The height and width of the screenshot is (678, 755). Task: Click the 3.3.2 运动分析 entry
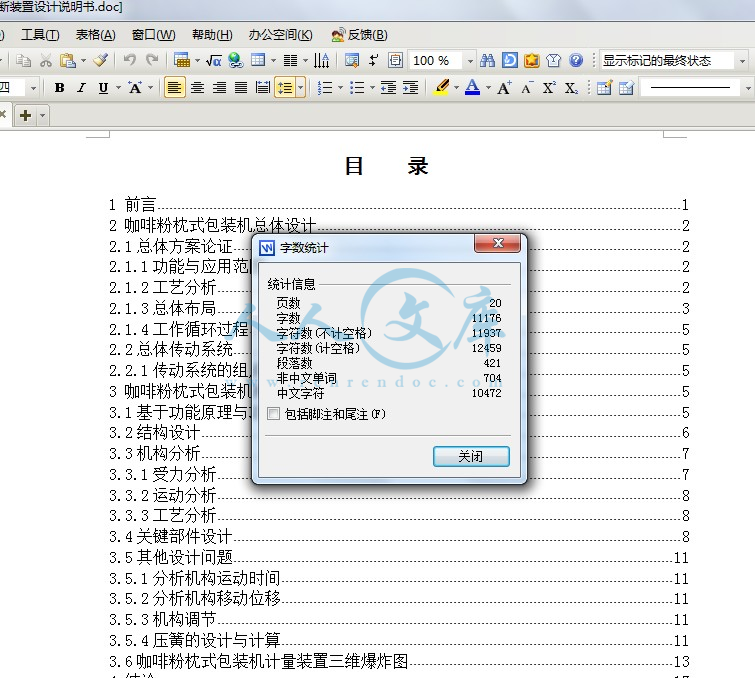click(x=399, y=495)
